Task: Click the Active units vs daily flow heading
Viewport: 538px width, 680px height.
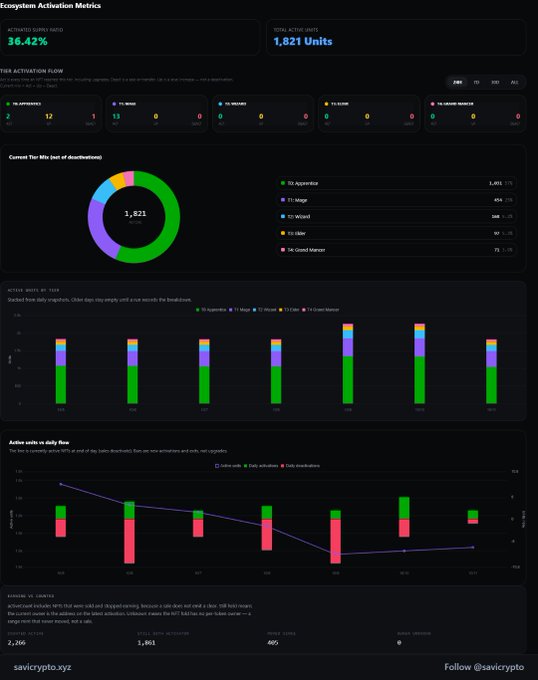Action: click(x=39, y=442)
